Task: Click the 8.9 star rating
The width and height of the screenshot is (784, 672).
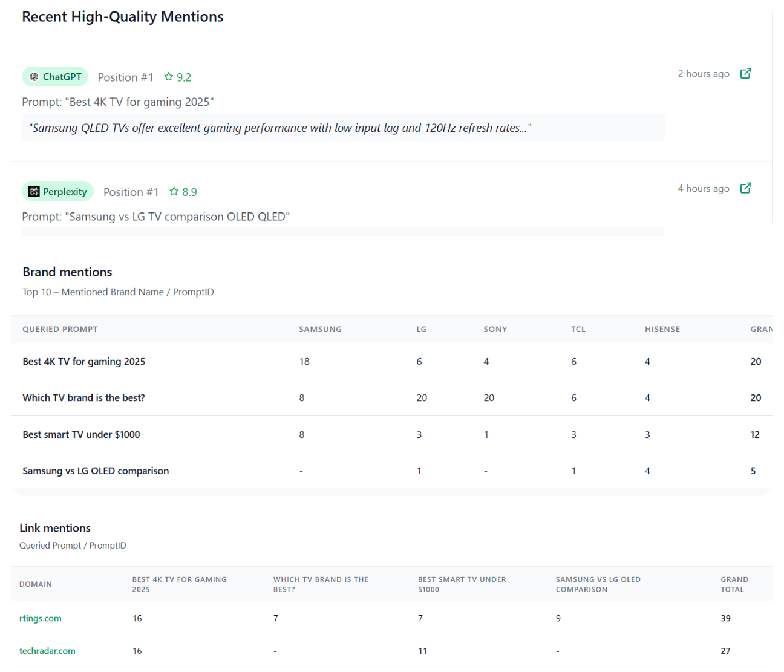Action: click(183, 192)
